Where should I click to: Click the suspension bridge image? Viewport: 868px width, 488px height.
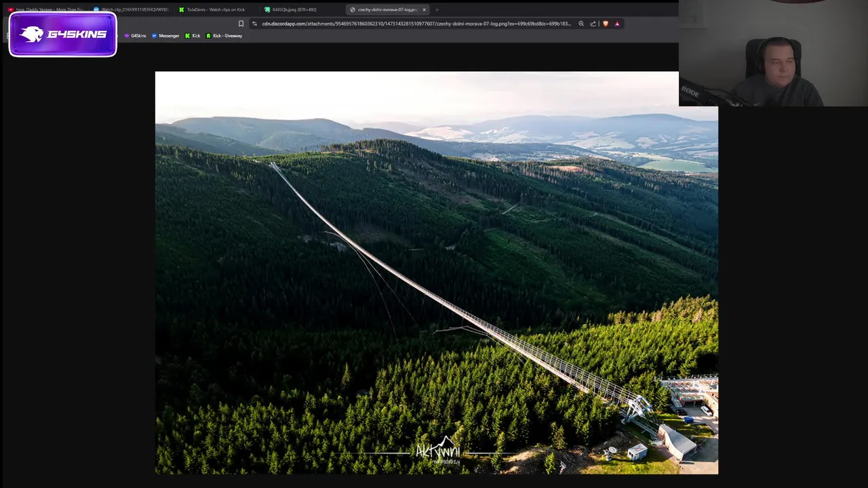click(x=436, y=272)
